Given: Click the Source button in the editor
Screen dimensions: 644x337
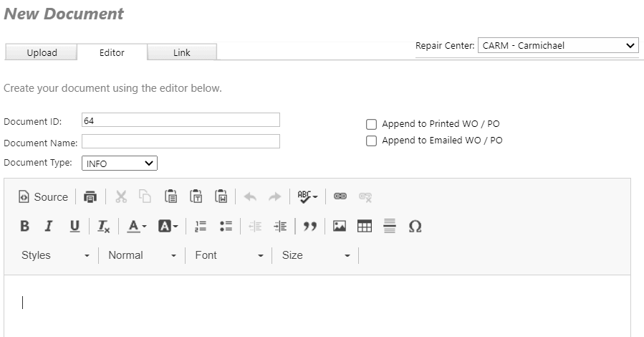Looking at the screenshot, I should click(x=43, y=197).
